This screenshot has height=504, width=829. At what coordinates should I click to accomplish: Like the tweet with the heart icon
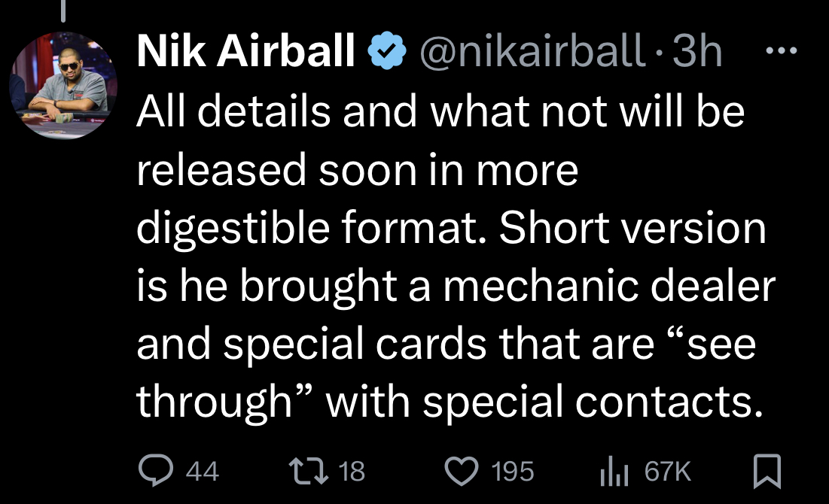click(x=461, y=471)
